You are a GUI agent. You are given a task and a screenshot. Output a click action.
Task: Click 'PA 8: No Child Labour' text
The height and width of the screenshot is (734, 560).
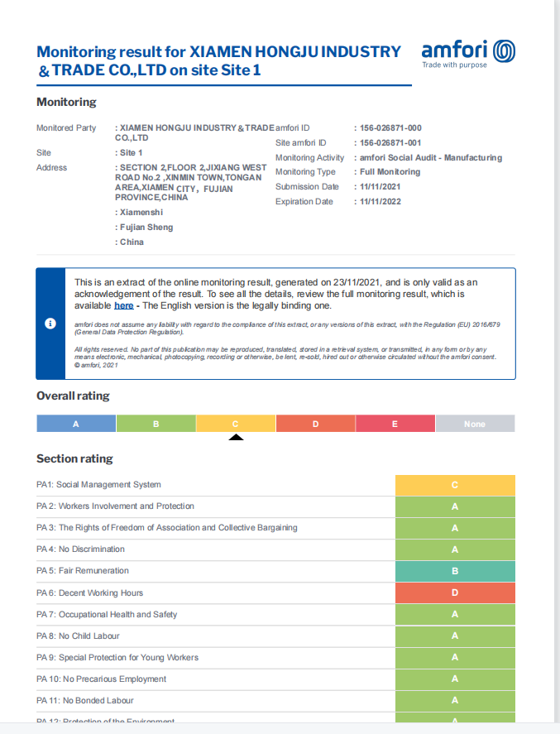[78, 636]
